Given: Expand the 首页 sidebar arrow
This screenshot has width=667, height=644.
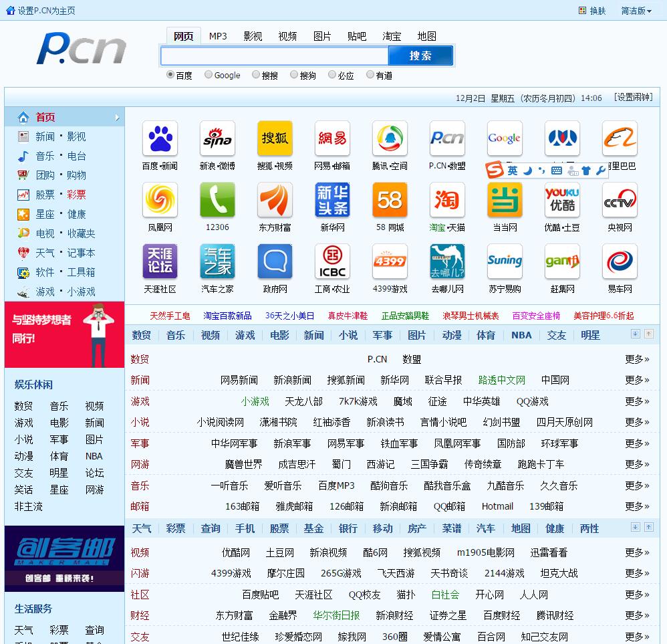Looking at the screenshot, I should (118, 118).
